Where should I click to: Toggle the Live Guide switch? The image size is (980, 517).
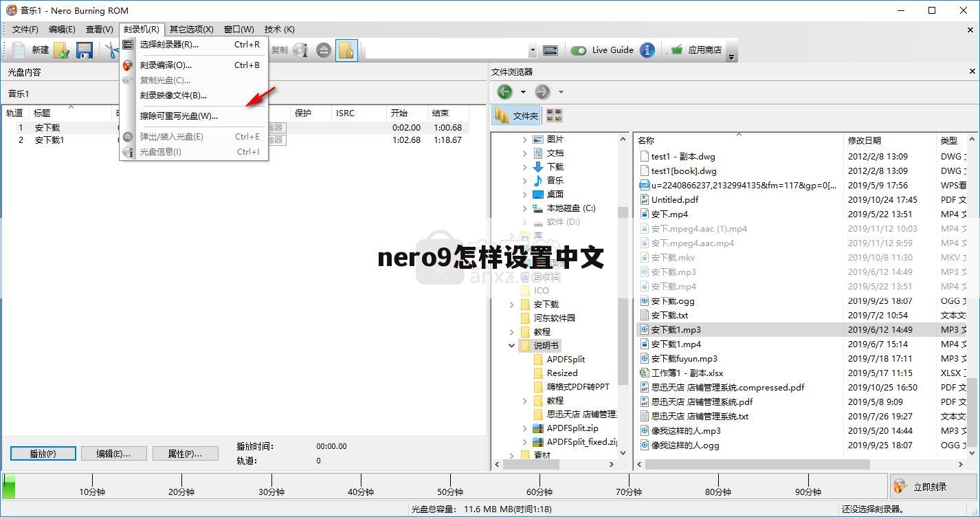[x=579, y=50]
